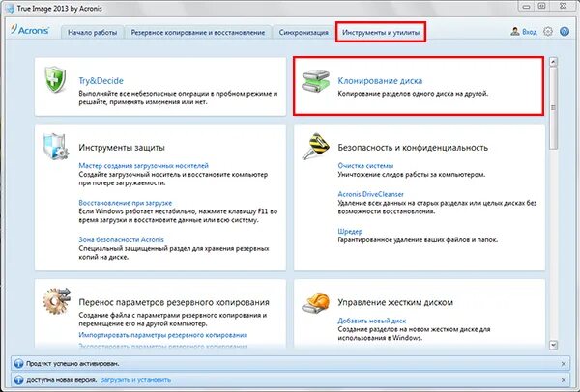The width and height of the screenshot is (580, 392).
Task: Click info icon beside Доступна новая версия
Action: click(18, 379)
